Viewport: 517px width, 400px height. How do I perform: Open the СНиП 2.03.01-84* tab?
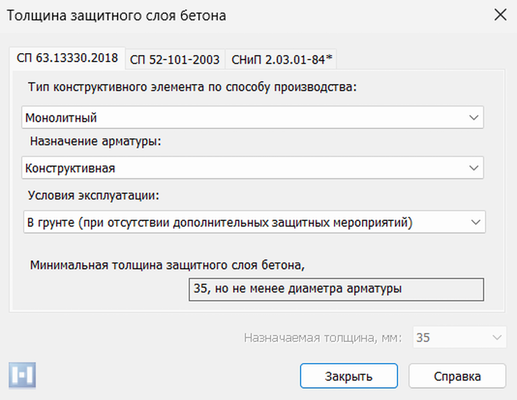[x=282, y=60]
